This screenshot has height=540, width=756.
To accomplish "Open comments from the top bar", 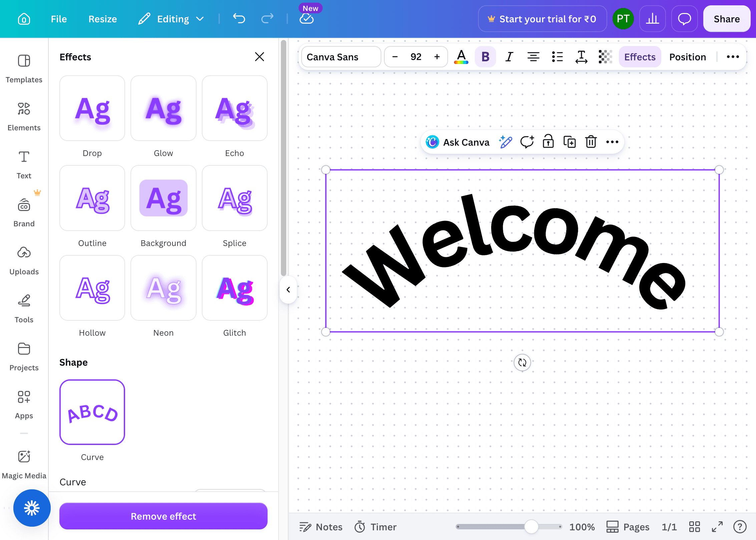I will pyautogui.click(x=684, y=19).
